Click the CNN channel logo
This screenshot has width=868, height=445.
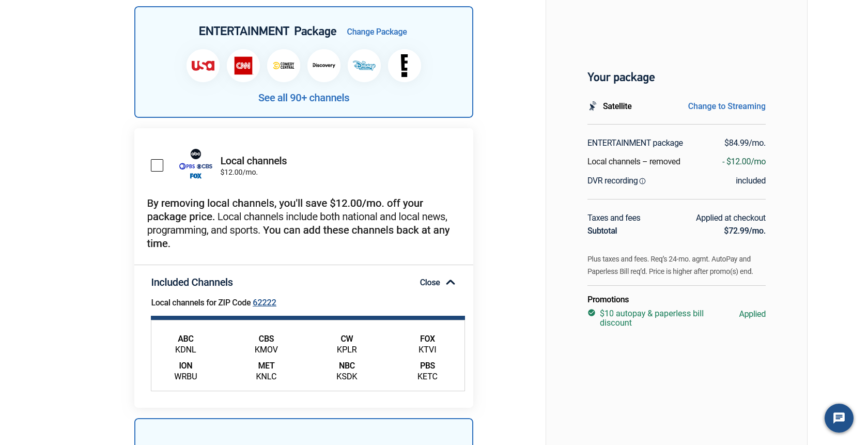coord(243,66)
